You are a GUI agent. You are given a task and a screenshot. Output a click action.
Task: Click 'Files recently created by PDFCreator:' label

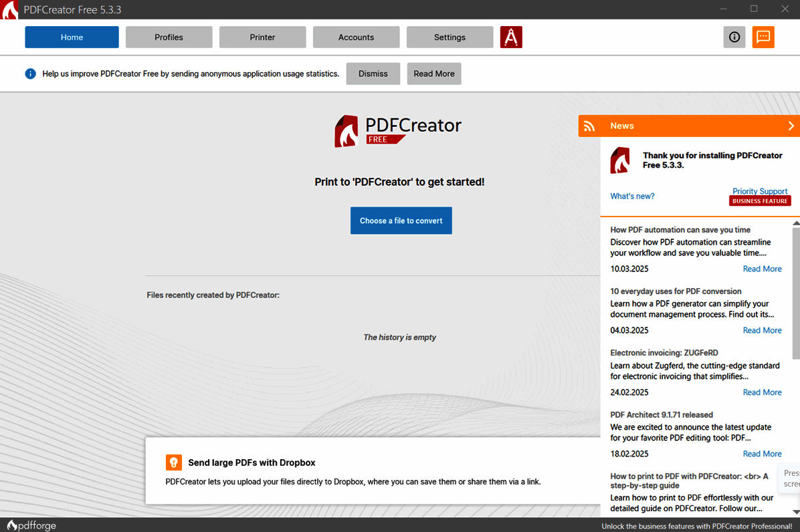pyautogui.click(x=213, y=295)
